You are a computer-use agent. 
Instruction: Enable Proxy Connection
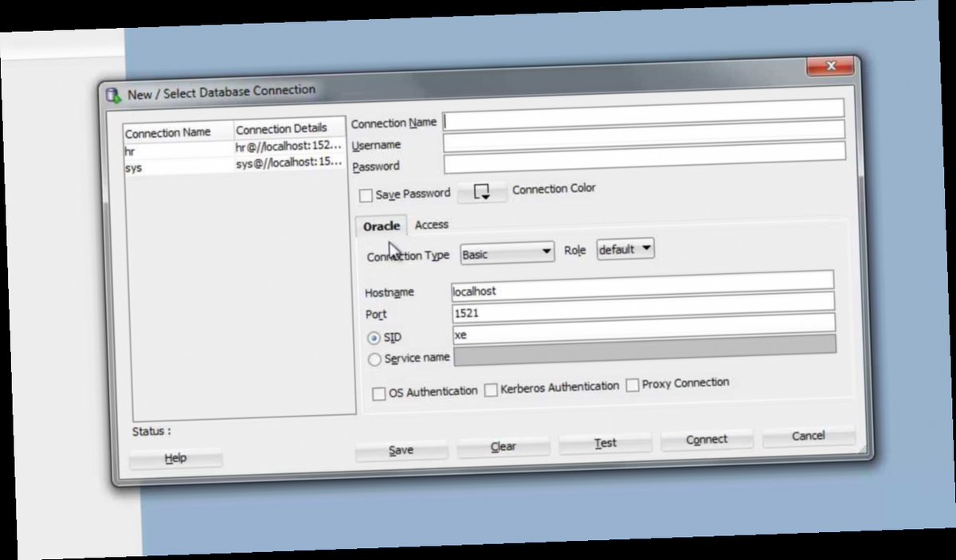pyautogui.click(x=632, y=385)
